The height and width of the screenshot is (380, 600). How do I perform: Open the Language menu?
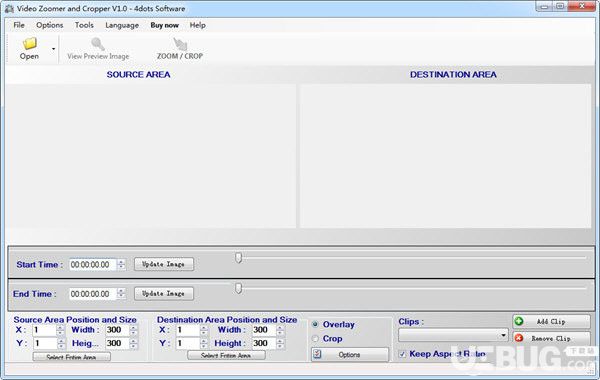tap(122, 25)
